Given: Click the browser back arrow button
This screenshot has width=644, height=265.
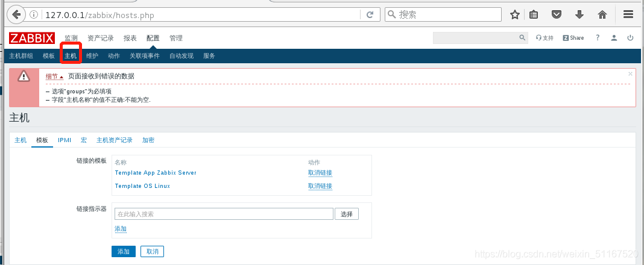Looking at the screenshot, I should click(16, 15).
